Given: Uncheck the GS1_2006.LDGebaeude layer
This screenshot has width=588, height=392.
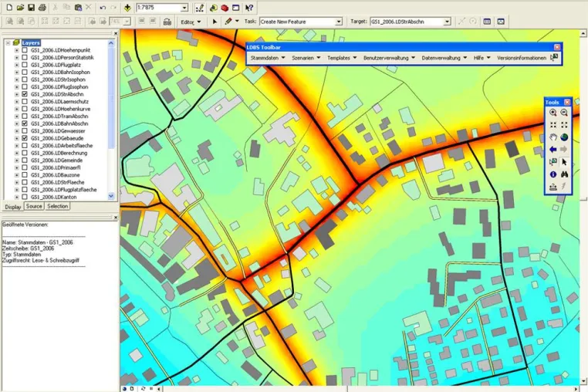Looking at the screenshot, I should tap(25, 138).
